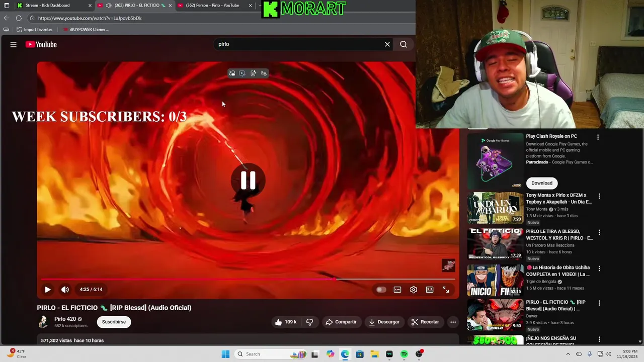Click the channel watermark in video corner
Viewport: 644px width, 362px height.
(448, 265)
